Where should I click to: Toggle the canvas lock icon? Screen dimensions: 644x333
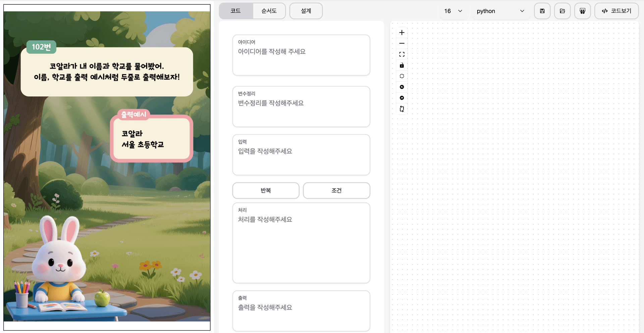tap(401, 65)
